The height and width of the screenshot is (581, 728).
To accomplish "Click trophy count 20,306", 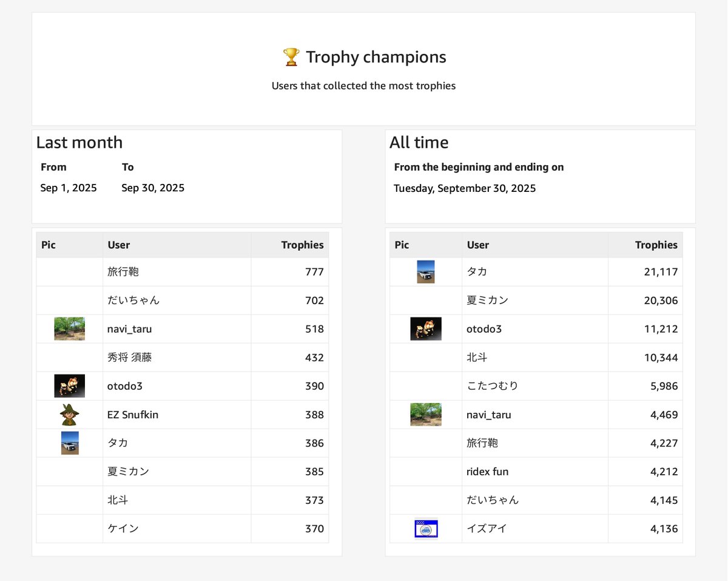I will coord(661,301).
